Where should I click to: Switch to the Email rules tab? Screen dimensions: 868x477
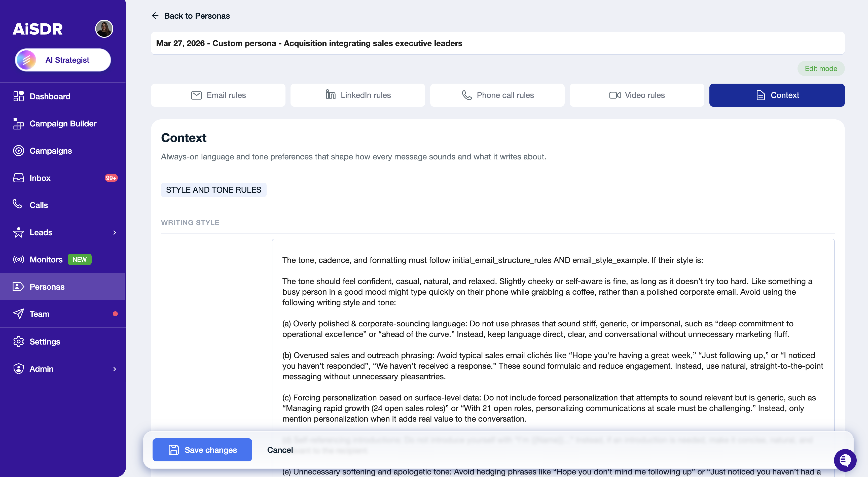coord(218,95)
